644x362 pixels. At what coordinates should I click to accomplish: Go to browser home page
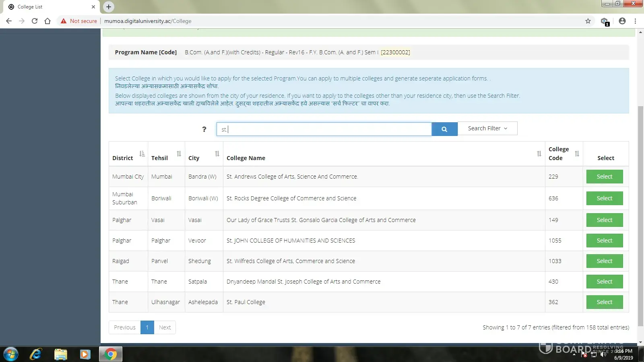tap(47, 21)
